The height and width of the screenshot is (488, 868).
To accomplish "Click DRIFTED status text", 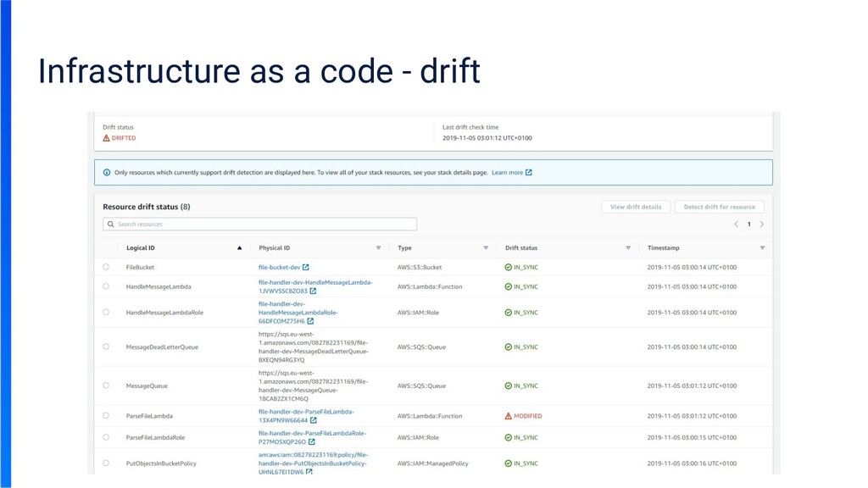I will 124,138.
